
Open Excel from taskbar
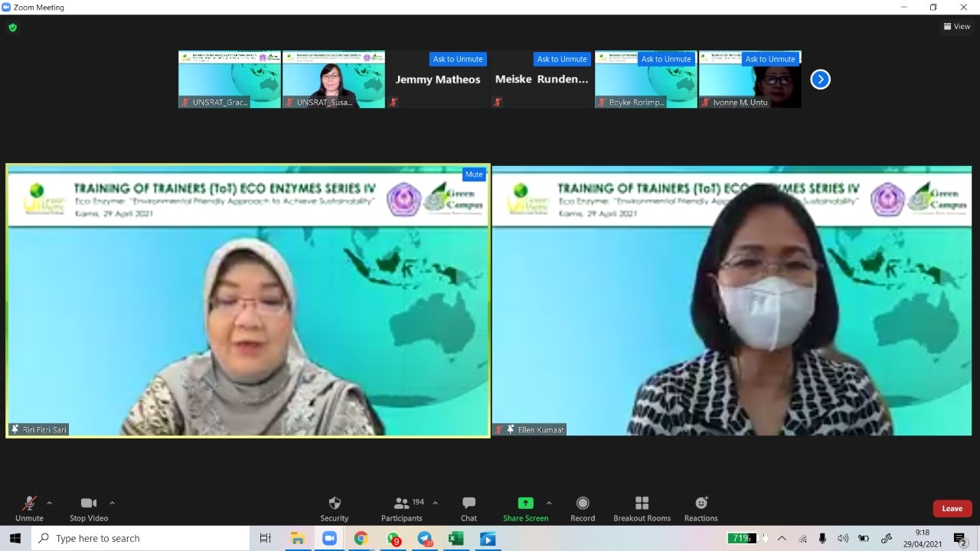click(x=456, y=539)
